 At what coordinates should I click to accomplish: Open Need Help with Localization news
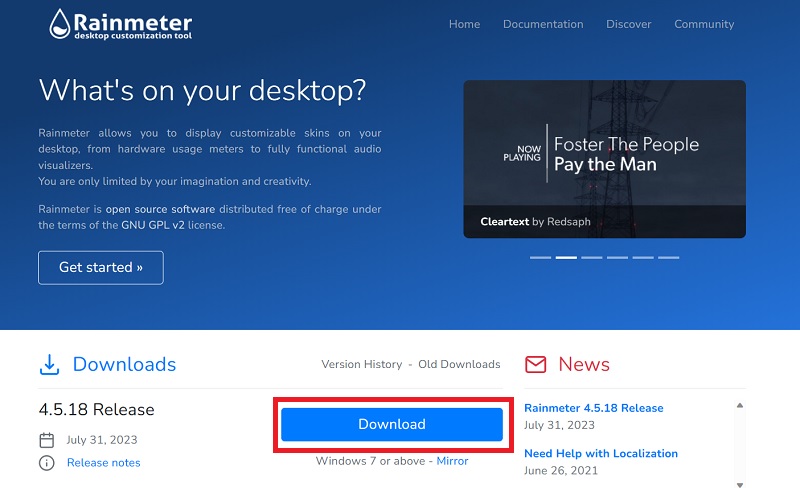tap(601, 453)
